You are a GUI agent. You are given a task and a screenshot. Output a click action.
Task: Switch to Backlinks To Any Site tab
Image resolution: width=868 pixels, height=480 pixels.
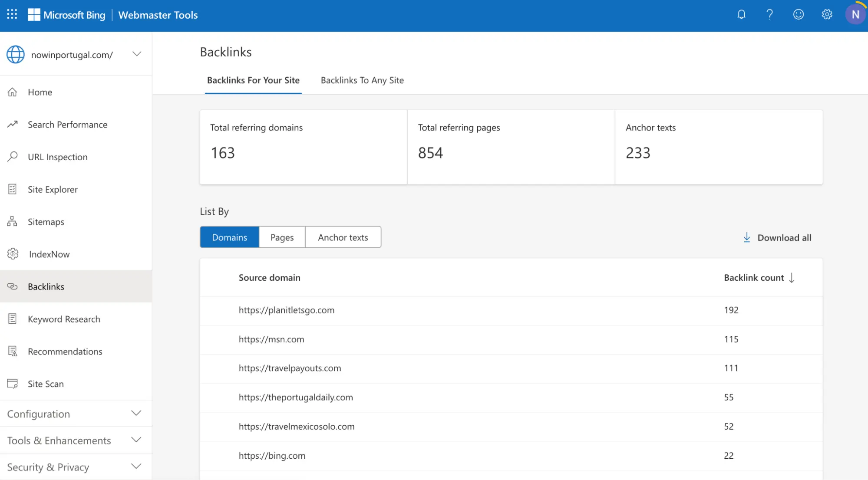[362, 80]
